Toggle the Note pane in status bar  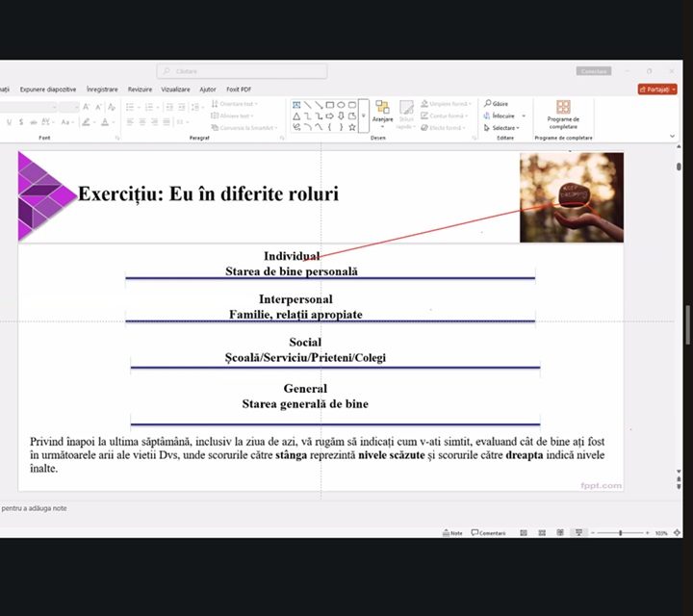click(452, 532)
